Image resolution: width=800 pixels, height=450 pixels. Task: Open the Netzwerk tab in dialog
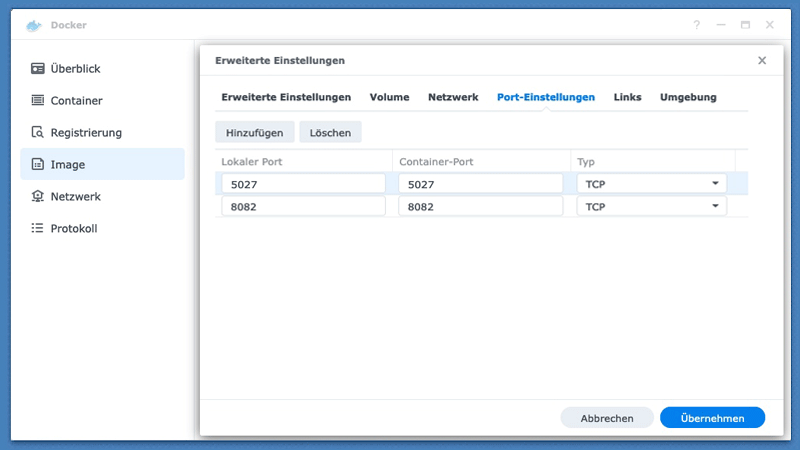click(x=453, y=97)
